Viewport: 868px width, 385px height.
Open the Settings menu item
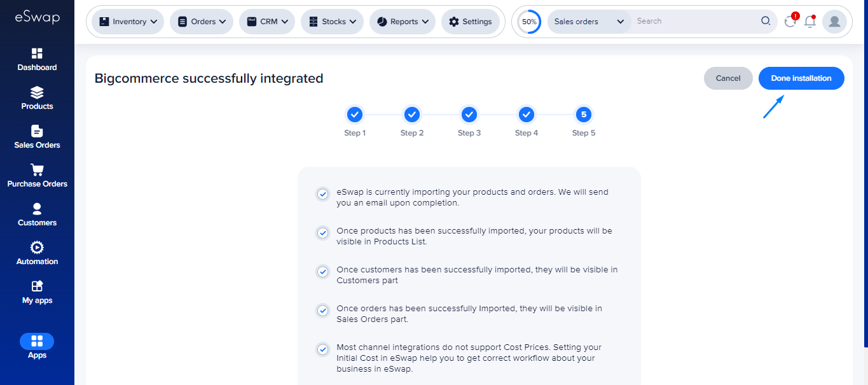click(x=470, y=22)
